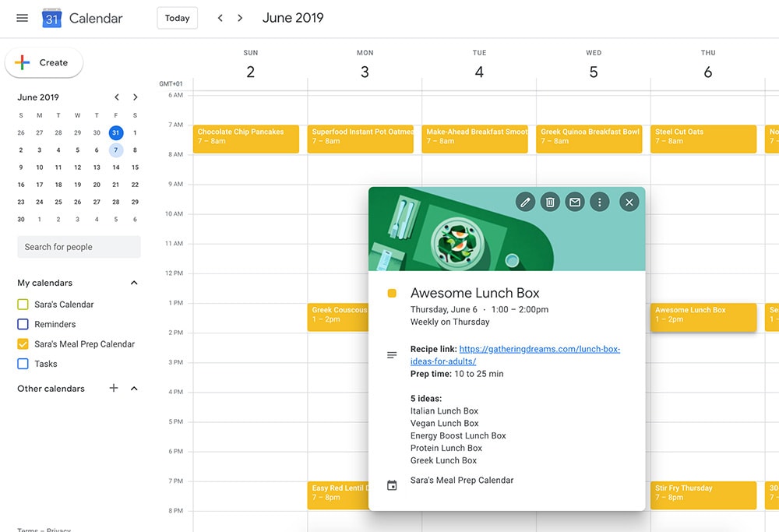
Task: Go to next week in main toolbar
Action: 240,18
